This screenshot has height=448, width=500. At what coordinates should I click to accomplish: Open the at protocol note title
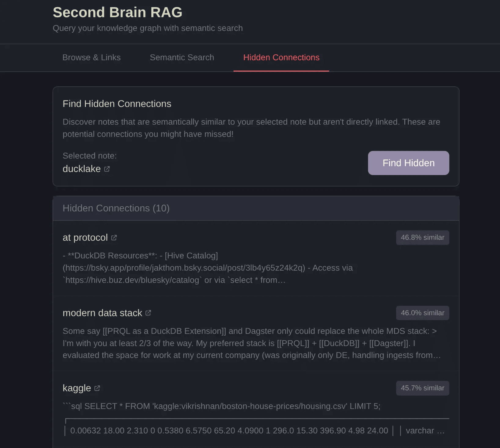[85, 238]
